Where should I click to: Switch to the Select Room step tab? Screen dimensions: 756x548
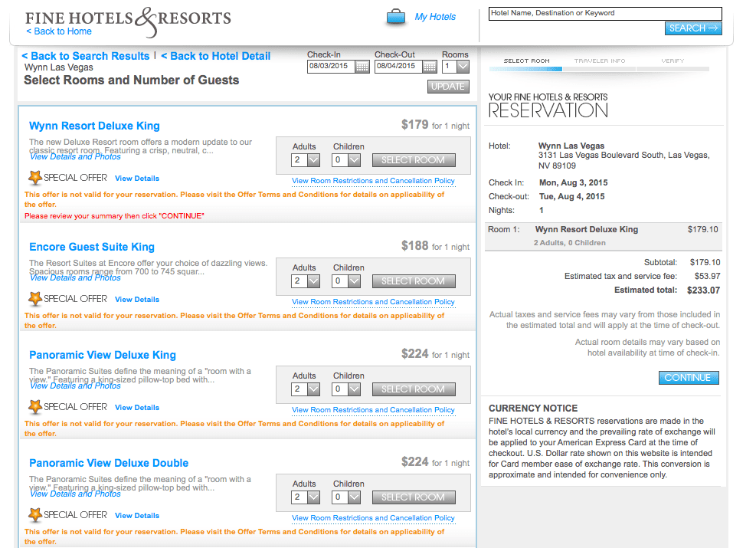tap(526, 61)
